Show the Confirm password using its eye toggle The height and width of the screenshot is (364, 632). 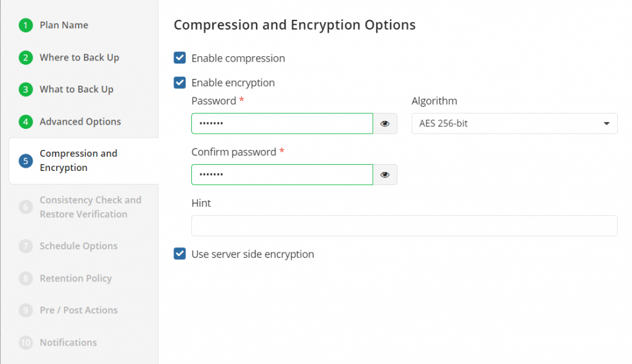[385, 175]
